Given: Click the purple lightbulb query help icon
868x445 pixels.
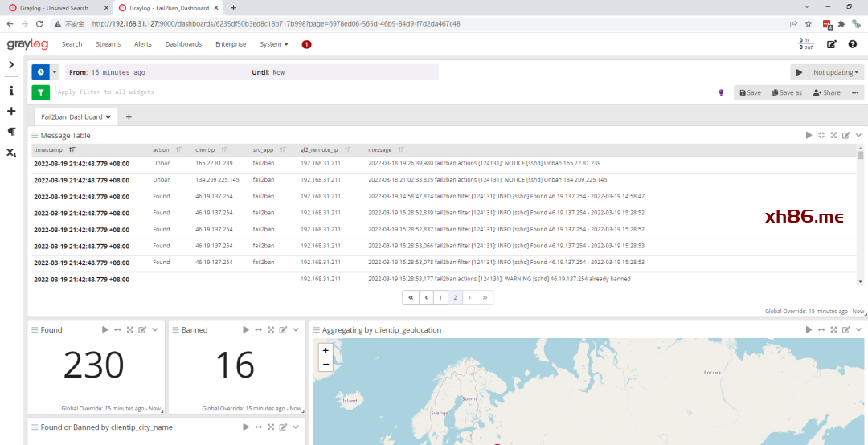Looking at the screenshot, I should (x=721, y=92).
